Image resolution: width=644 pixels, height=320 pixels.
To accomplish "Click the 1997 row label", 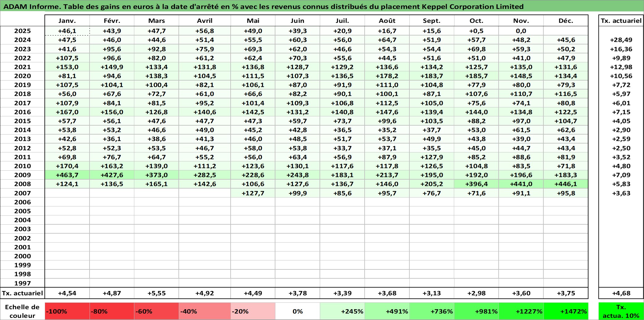I will (x=23, y=283).
